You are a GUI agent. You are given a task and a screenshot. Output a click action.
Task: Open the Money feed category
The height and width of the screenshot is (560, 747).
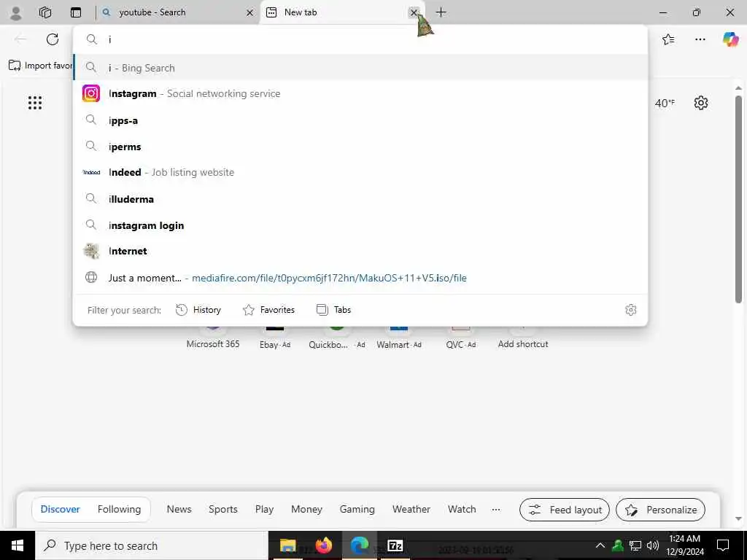tap(307, 509)
